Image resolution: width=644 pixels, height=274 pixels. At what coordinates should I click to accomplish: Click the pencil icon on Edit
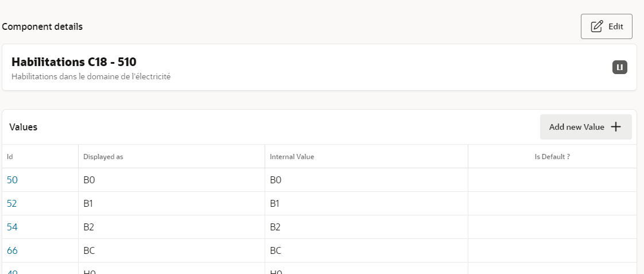(597, 26)
